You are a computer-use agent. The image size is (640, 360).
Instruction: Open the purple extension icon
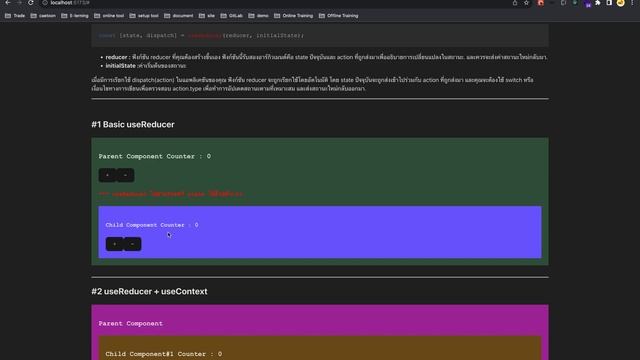click(587, 4)
